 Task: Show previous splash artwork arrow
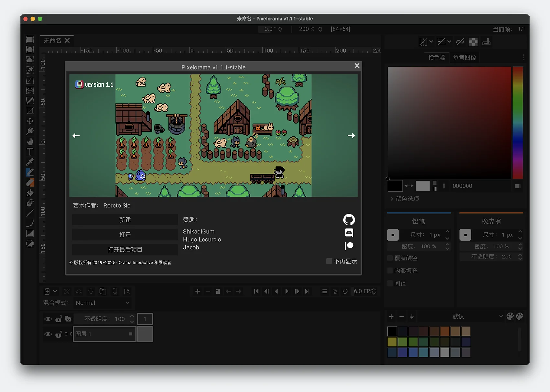pyautogui.click(x=76, y=136)
